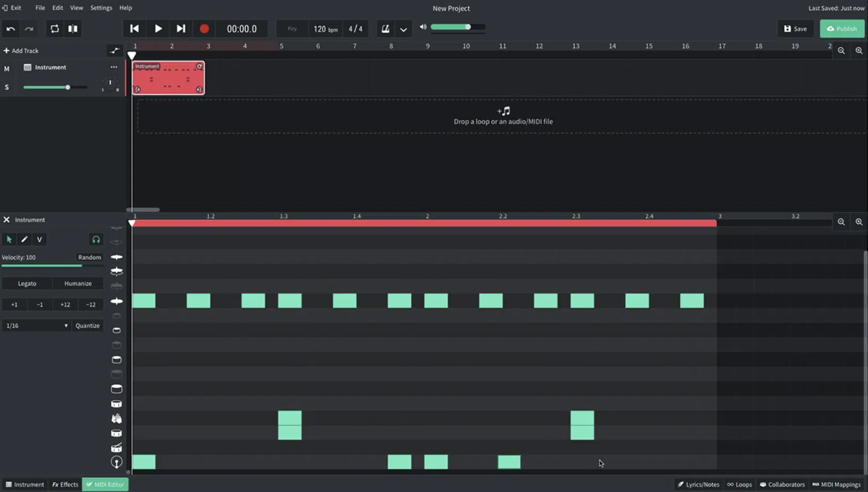Toggle the MIDI Editor tab
Image resolution: width=868 pixels, height=492 pixels.
point(106,485)
